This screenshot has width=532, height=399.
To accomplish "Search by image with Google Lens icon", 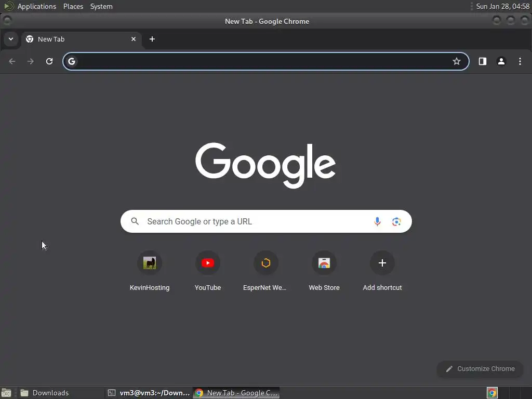I will (x=396, y=221).
